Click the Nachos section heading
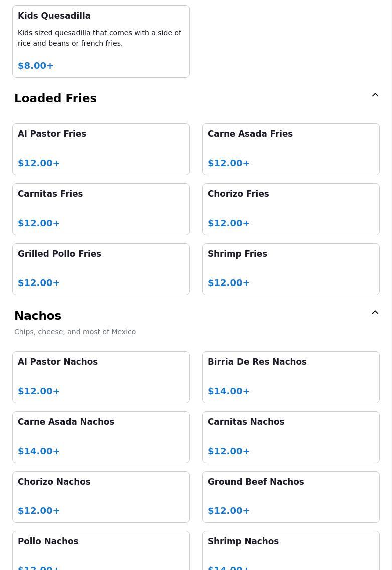The height and width of the screenshot is (570, 392). point(38,316)
